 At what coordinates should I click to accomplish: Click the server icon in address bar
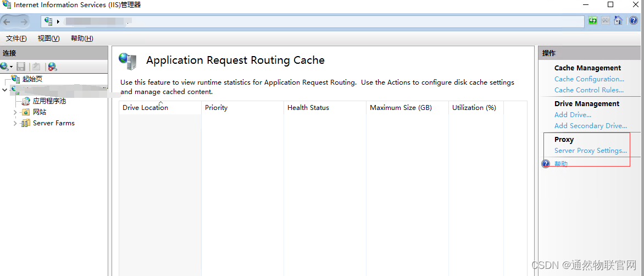49,21
